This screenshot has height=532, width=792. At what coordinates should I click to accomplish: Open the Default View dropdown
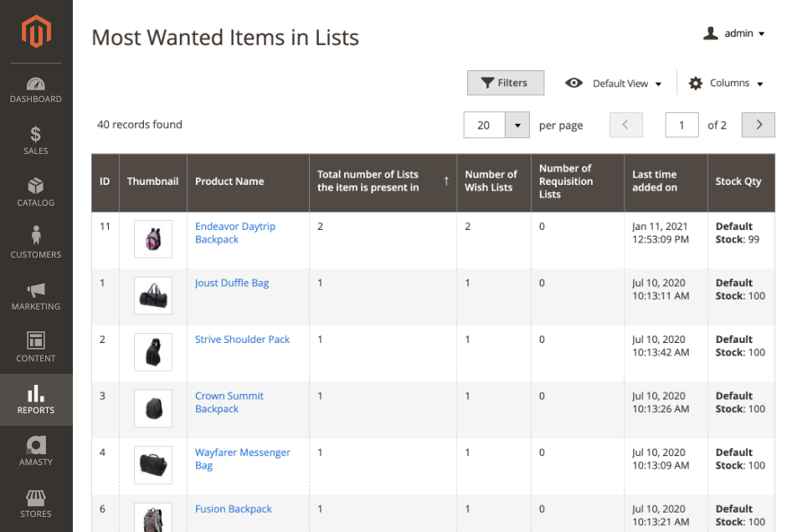click(x=614, y=84)
